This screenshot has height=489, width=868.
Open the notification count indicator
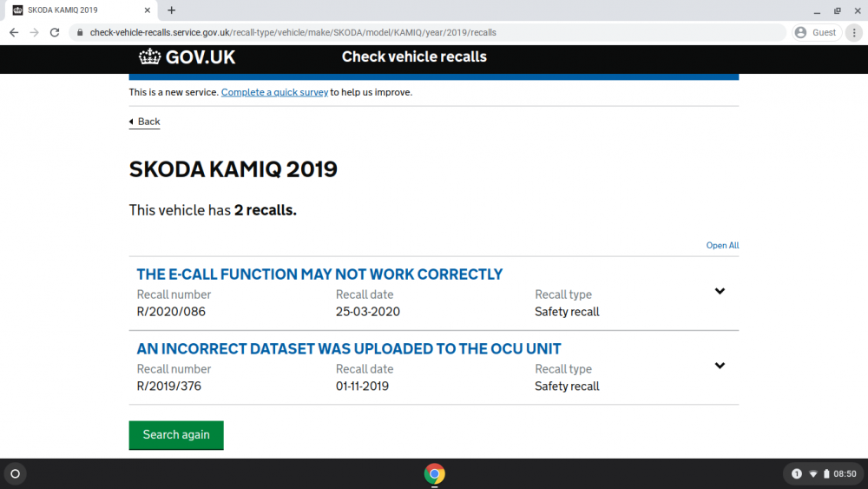tap(797, 474)
